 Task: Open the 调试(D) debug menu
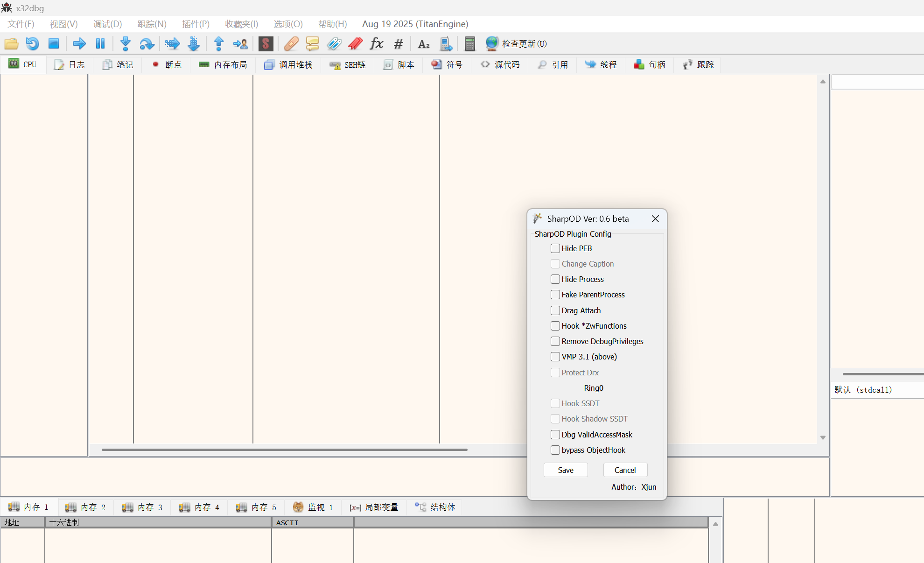point(107,24)
